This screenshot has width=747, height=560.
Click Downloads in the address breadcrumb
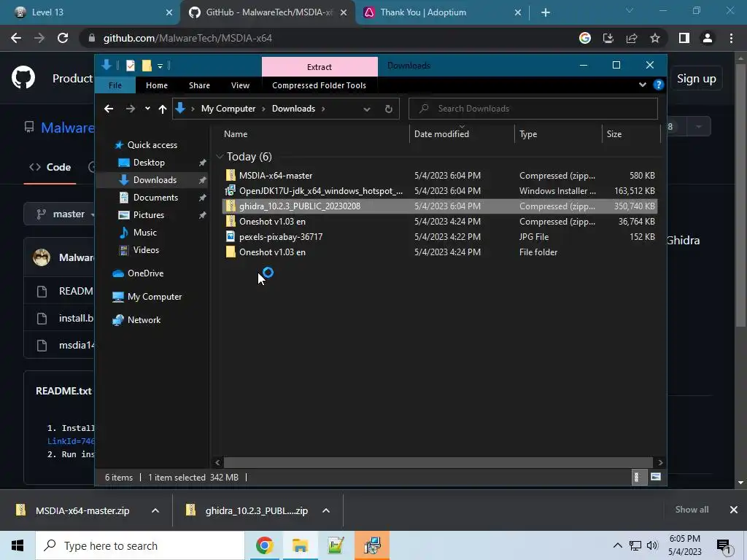pyautogui.click(x=293, y=109)
